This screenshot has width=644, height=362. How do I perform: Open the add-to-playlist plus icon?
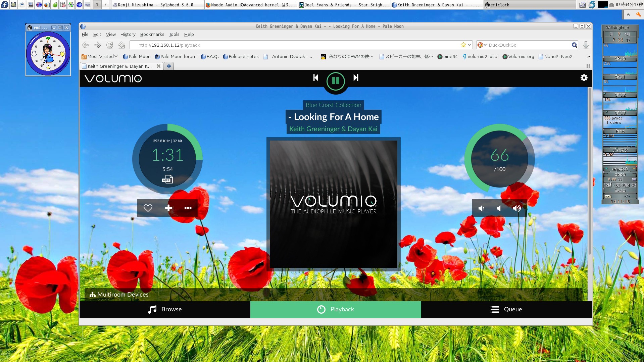[168, 208]
